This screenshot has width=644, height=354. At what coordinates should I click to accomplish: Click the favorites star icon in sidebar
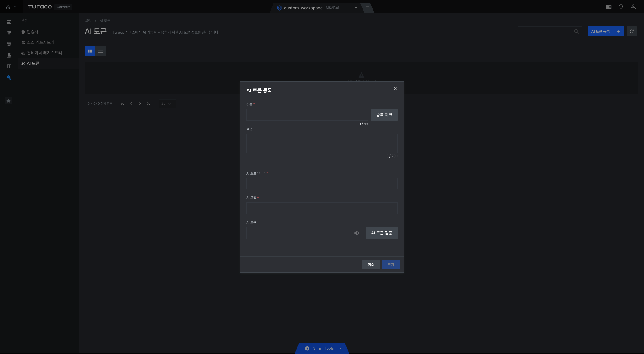pyautogui.click(x=8, y=101)
